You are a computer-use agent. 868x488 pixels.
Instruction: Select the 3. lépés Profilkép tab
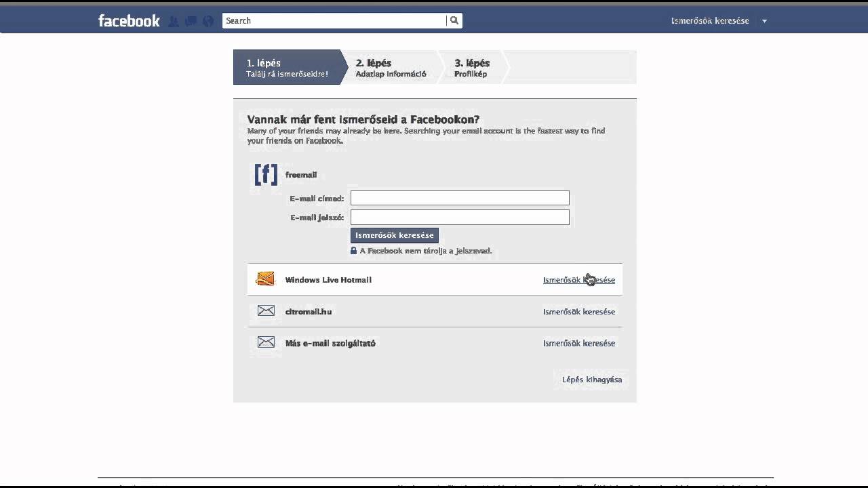click(x=472, y=67)
